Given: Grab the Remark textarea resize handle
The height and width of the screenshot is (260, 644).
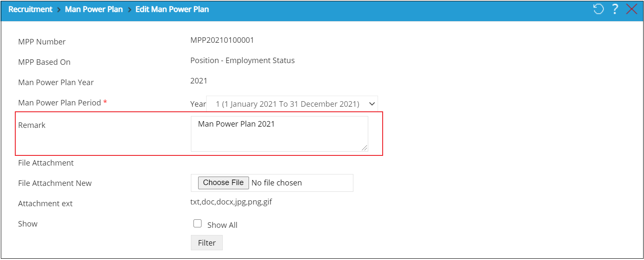Looking at the screenshot, I should pos(364,148).
